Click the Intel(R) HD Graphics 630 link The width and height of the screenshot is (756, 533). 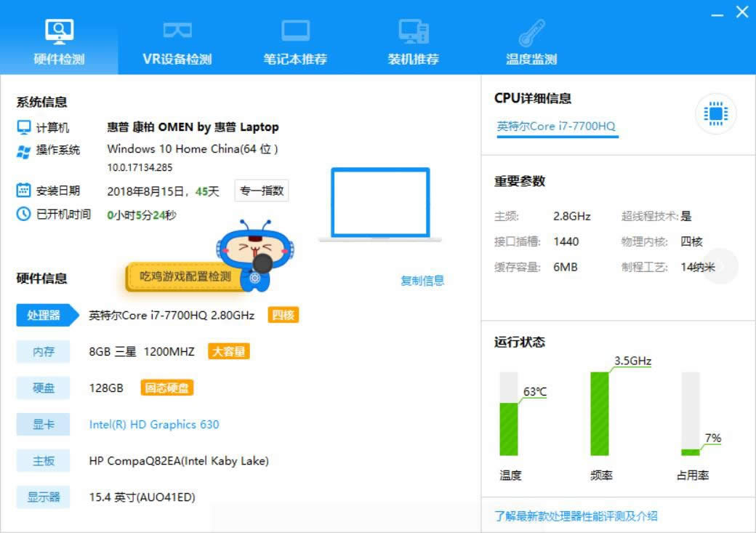(x=154, y=425)
